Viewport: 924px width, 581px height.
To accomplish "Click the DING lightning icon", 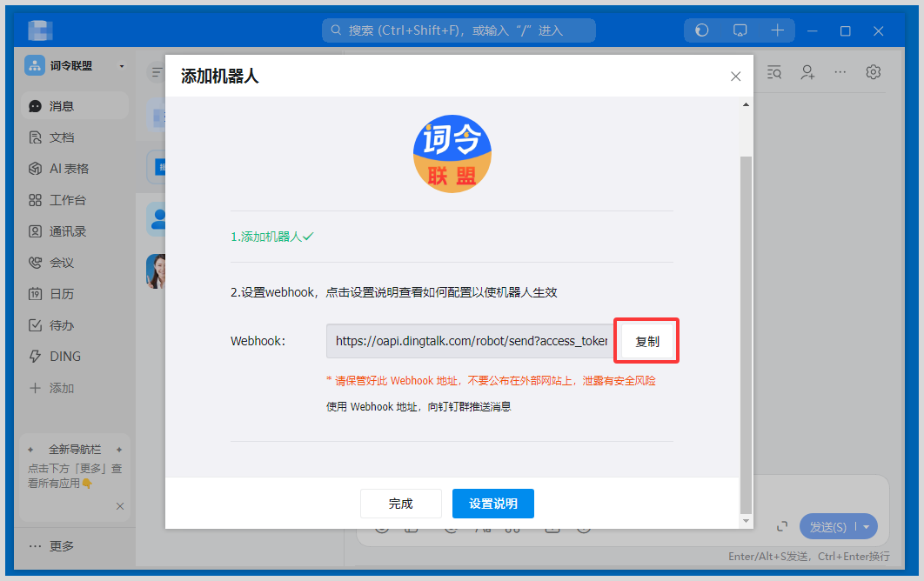I will point(36,357).
